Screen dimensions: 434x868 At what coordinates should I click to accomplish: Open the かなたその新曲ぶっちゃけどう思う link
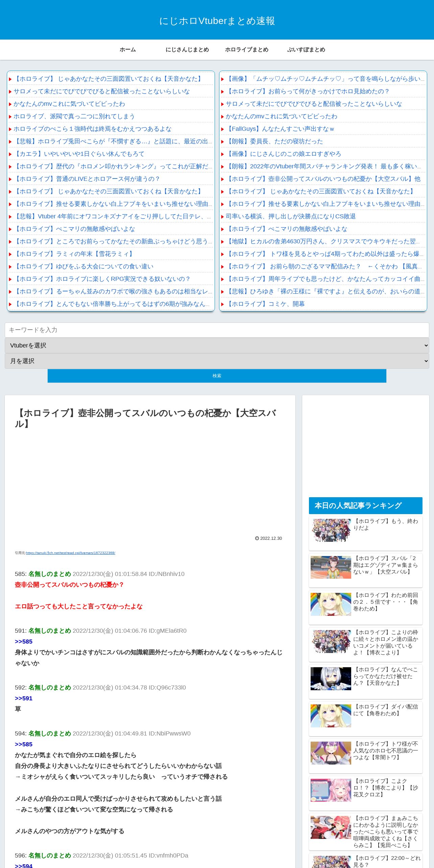[113, 241]
